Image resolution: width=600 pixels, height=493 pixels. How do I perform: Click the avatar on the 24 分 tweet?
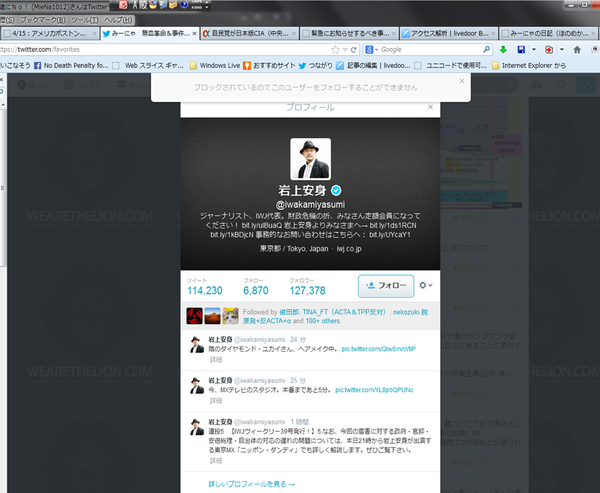tap(197, 344)
